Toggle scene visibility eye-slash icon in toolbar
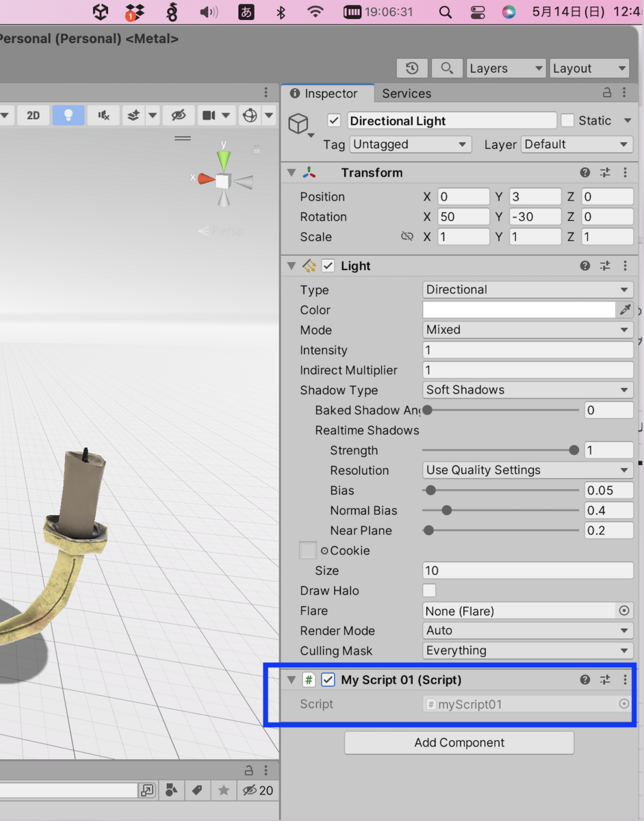 pyautogui.click(x=179, y=115)
